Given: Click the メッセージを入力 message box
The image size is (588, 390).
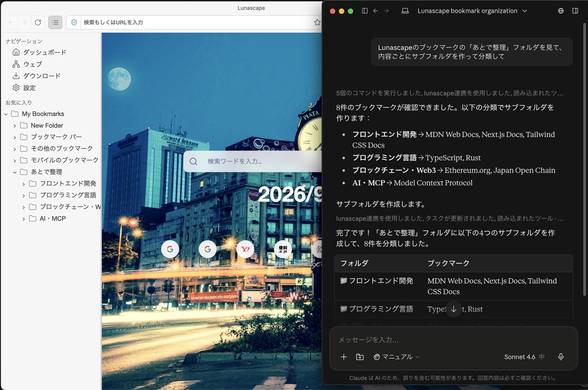Looking at the screenshot, I should point(453,340).
